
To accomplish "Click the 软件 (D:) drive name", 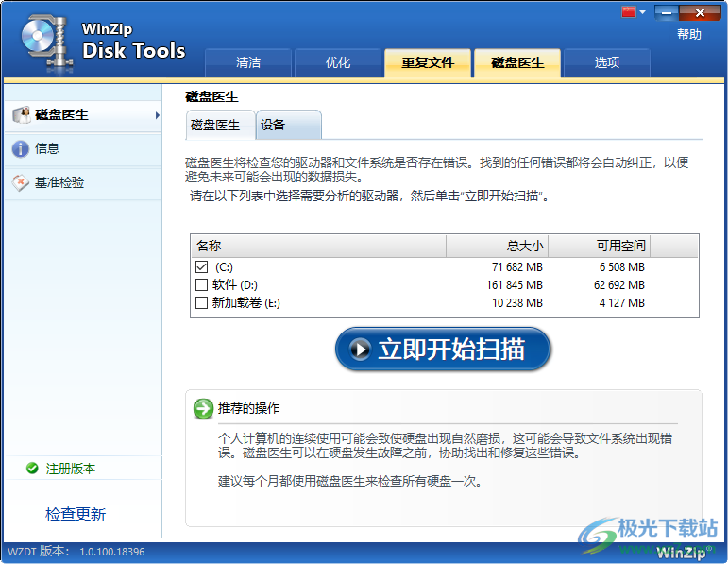I will [235, 284].
